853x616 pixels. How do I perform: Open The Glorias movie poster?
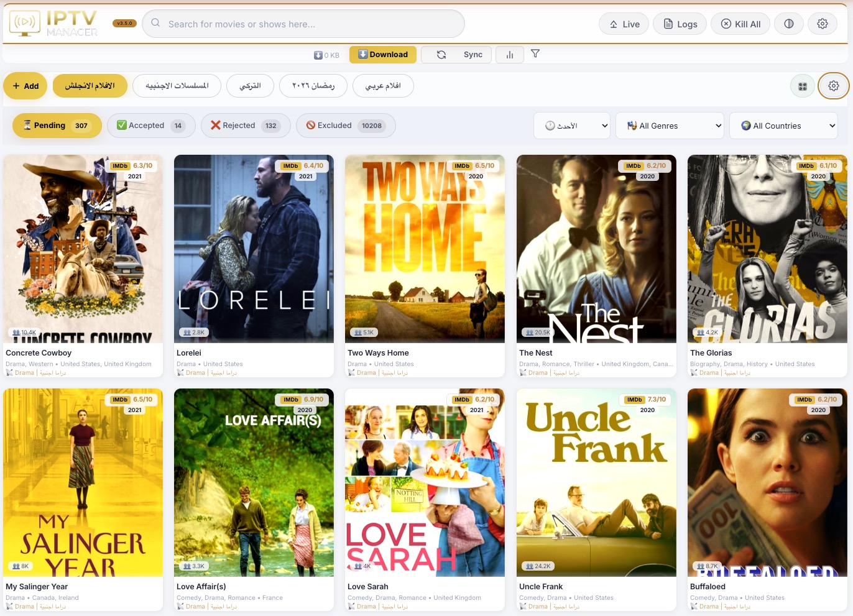coord(767,249)
